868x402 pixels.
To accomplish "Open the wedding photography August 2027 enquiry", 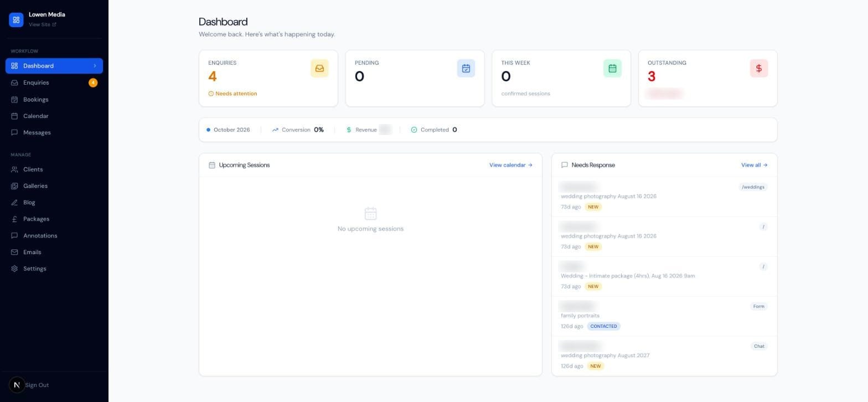I will (x=664, y=357).
